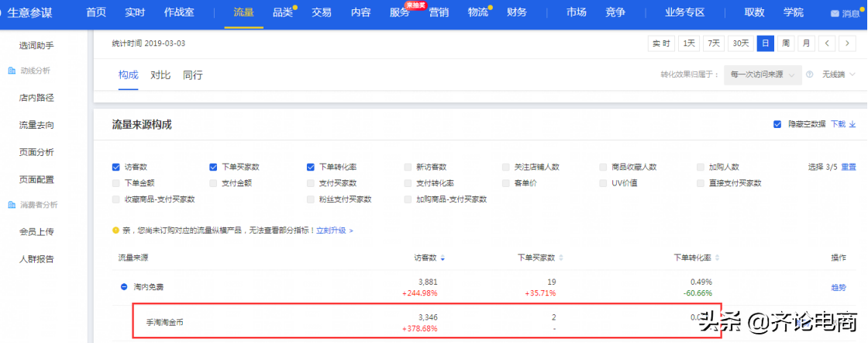The image size is (868, 343).
Task: Open the 品类 navigation item
Action: coord(282,12)
